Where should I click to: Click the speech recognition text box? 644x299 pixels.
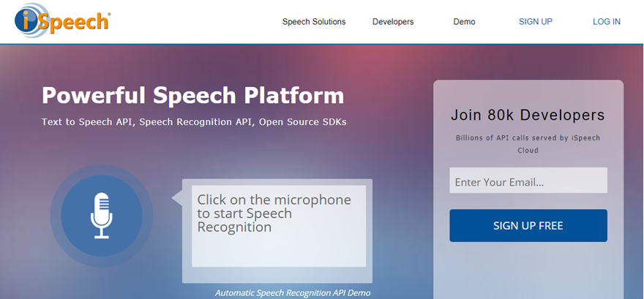pyautogui.click(x=279, y=227)
